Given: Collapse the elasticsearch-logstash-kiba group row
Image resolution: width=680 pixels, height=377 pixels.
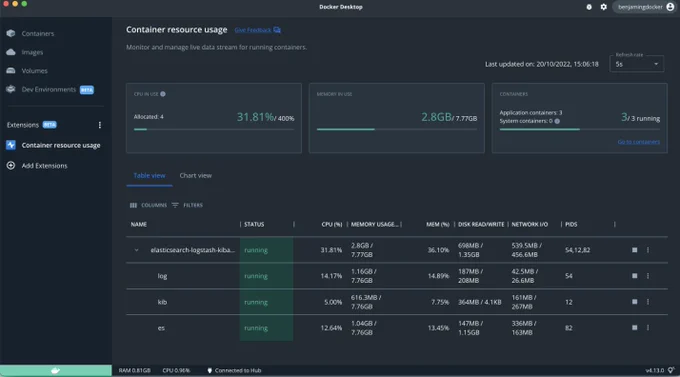Looking at the screenshot, I should pyautogui.click(x=136, y=250).
